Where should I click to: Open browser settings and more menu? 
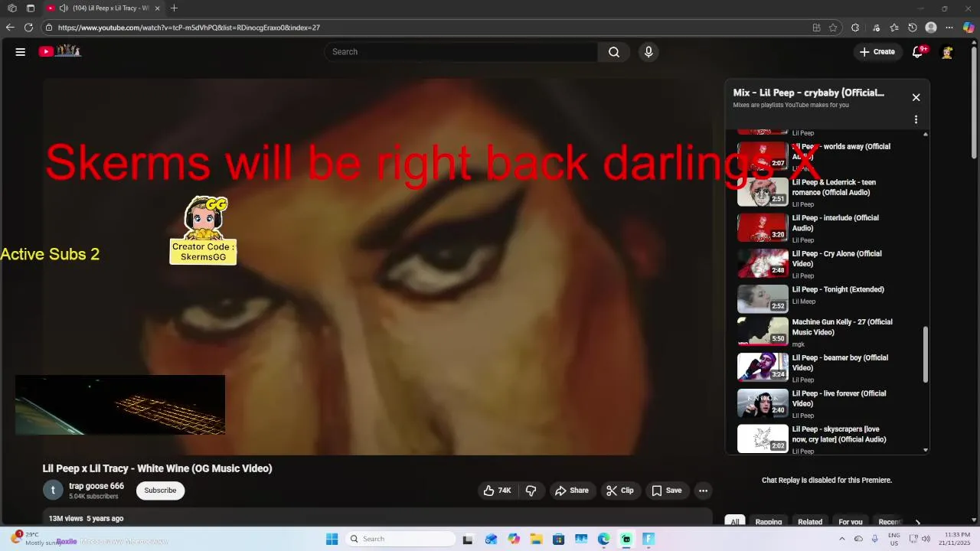(x=949, y=28)
